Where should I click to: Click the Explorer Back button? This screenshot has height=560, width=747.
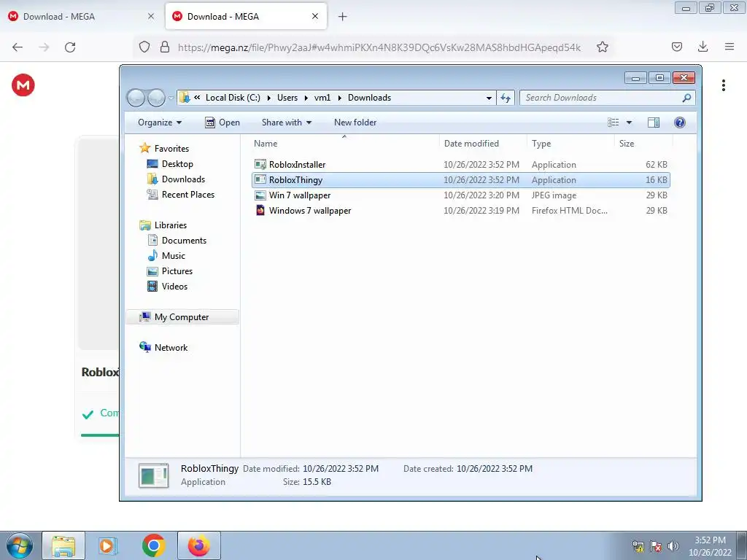pos(136,98)
